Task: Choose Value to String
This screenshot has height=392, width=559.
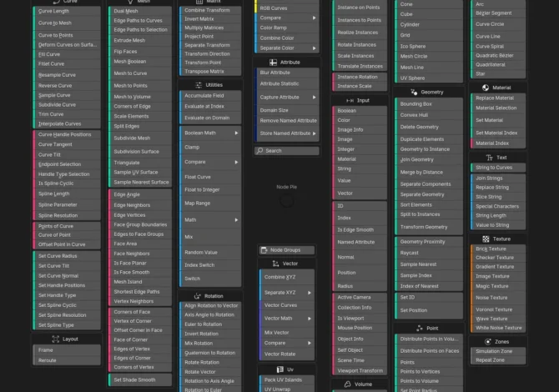Action: (x=498, y=225)
